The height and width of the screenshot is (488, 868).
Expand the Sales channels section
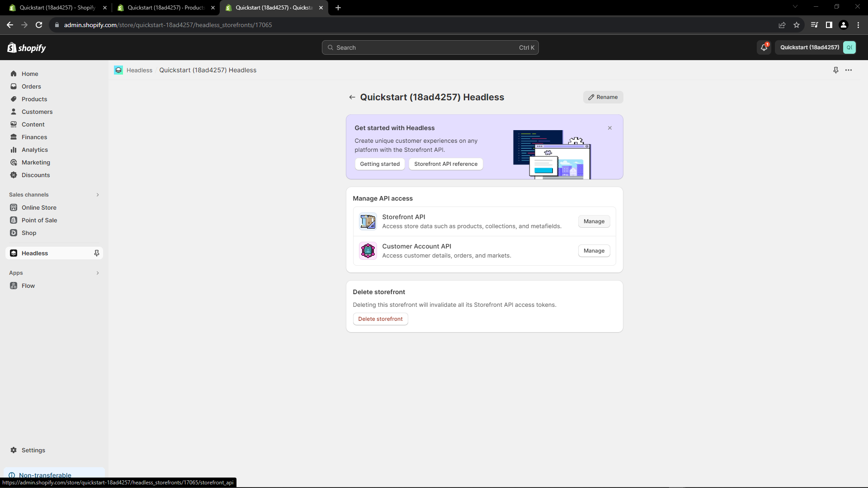[x=98, y=195]
